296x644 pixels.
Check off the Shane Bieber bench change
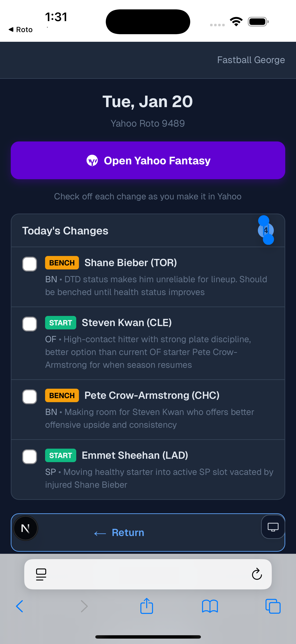coord(29,264)
